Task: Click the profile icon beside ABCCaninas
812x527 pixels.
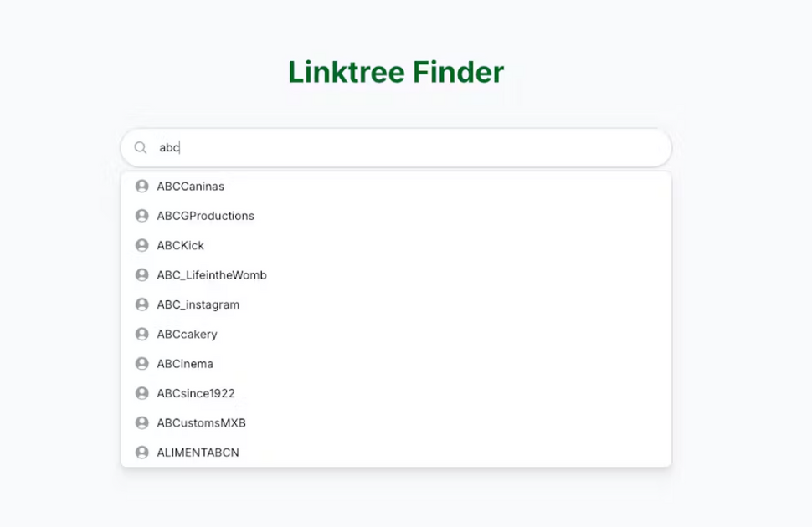Action: click(x=141, y=186)
